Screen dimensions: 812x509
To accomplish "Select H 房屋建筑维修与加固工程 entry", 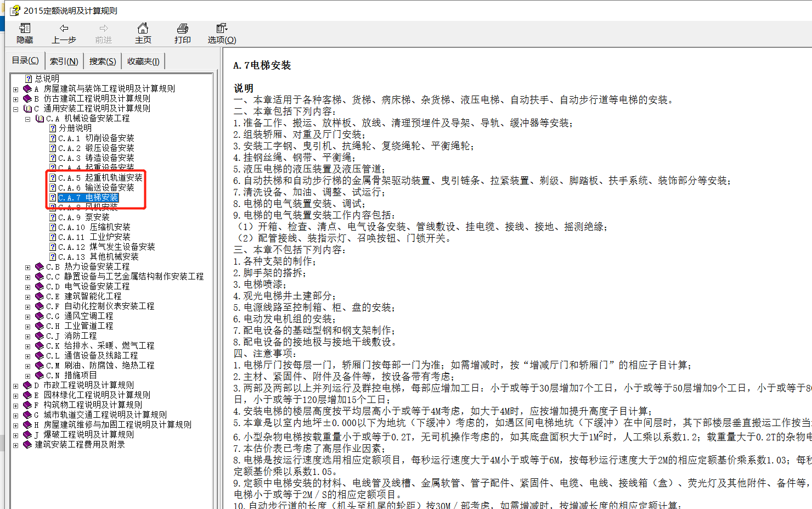I will point(112,424).
